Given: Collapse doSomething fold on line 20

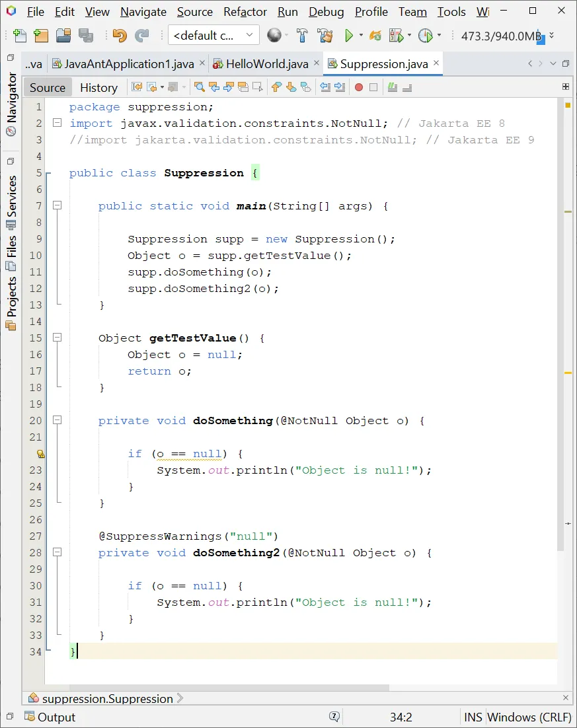Looking at the screenshot, I should click(57, 420).
